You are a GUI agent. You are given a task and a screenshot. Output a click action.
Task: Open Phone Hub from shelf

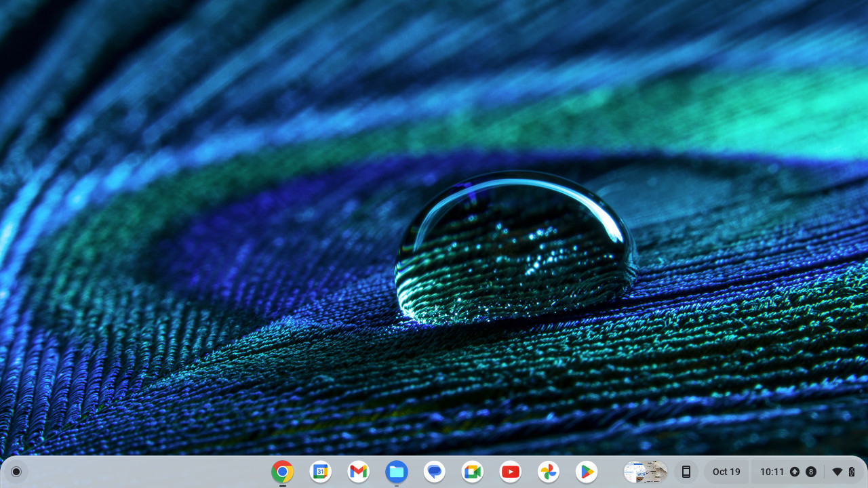686,472
